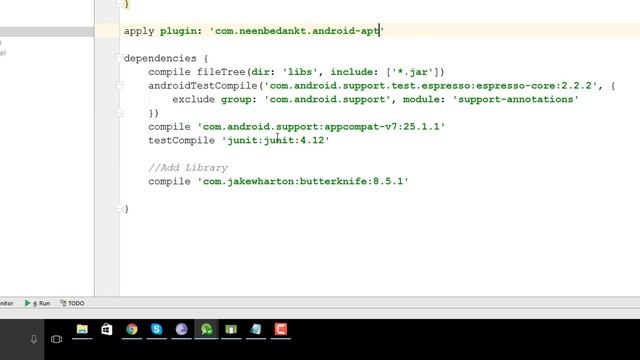Click the 'libs' string literal

tap(300, 72)
